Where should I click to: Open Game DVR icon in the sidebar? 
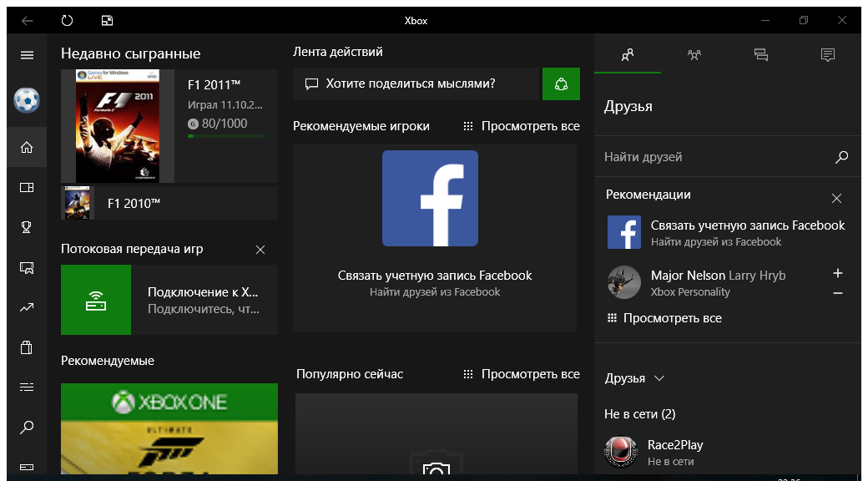tap(27, 268)
